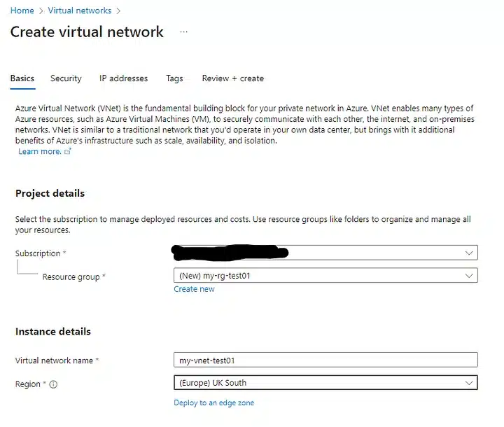Click the Region info icon
The width and height of the screenshot is (504, 427).
click(x=53, y=384)
